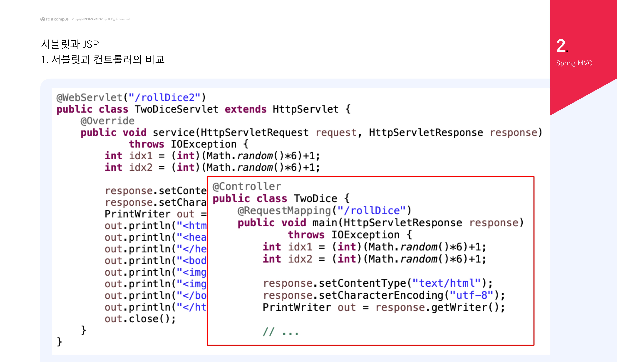The height and width of the screenshot is (362, 644).
Task: Click the out.close() statement
Action: click(140, 319)
